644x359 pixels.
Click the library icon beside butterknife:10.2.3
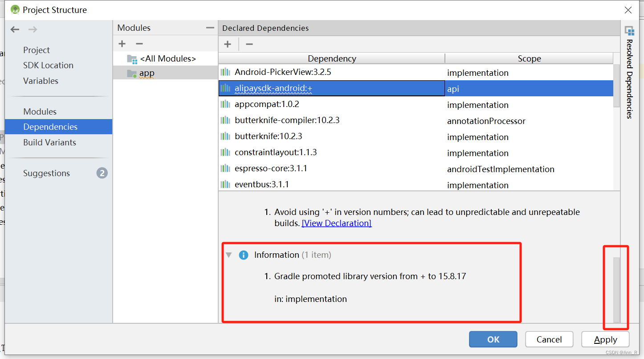coord(225,136)
